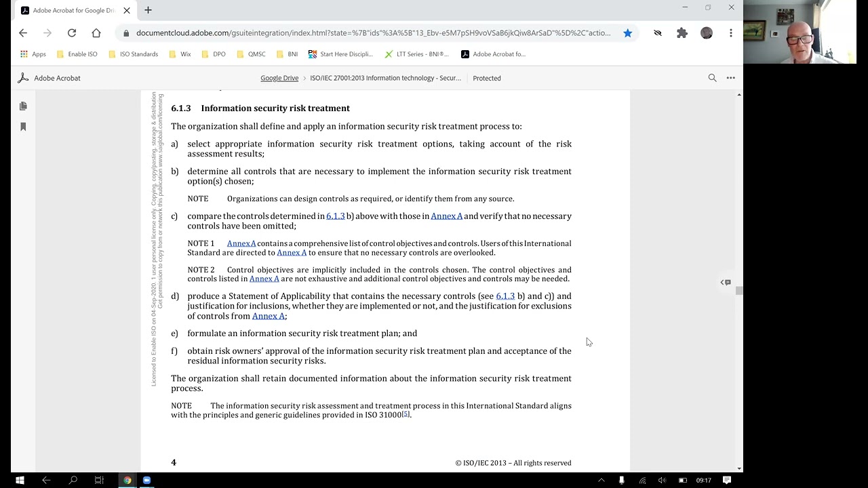Reload the current page

click(x=72, y=33)
